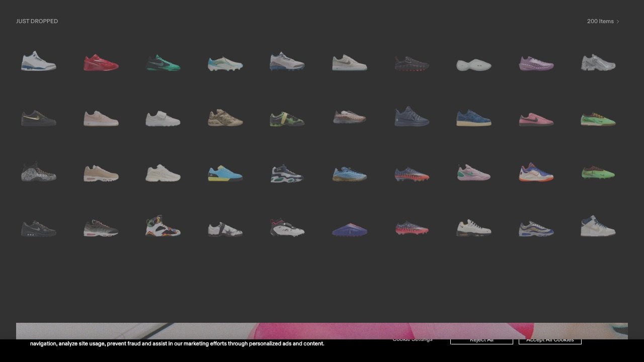Image resolution: width=644 pixels, height=362 pixels.
Task: Open the pink low sneaker with black swoosh
Action: [536, 120]
